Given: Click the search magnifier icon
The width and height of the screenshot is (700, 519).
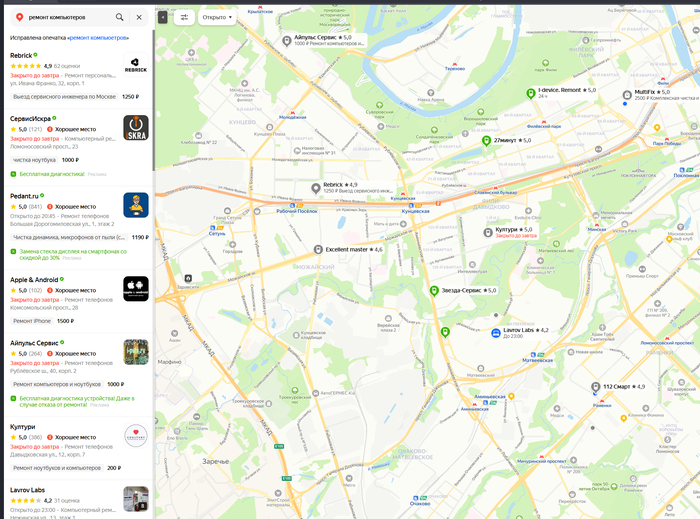Looking at the screenshot, I should click(120, 17).
